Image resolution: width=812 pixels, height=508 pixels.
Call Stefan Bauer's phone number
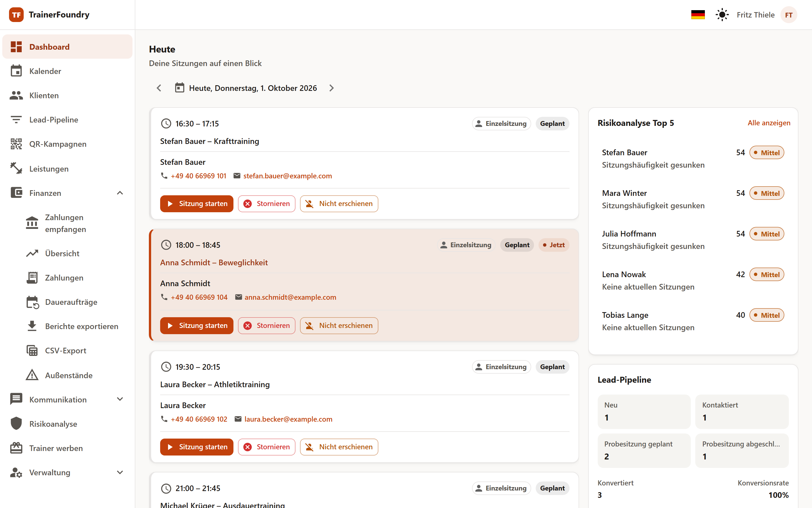pyautogui.click(x=198, y=176)
